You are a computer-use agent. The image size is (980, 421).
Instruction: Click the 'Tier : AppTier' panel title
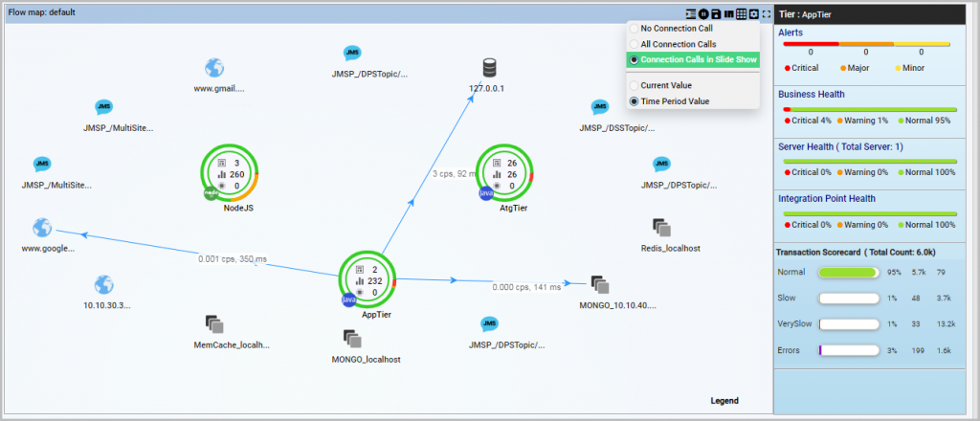(x=804, y=14)
